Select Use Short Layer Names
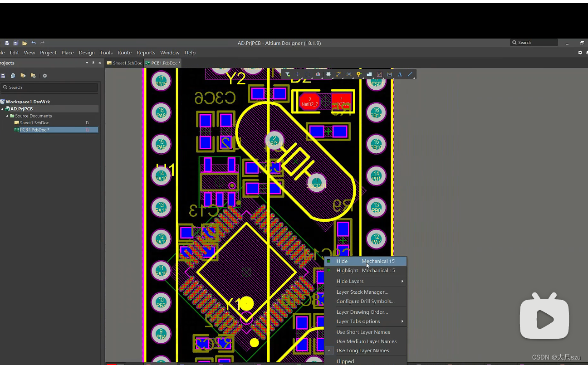This screenshot has height=365, width=588. point(366,332)
